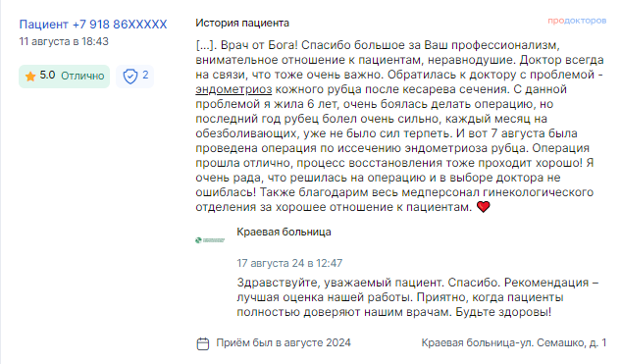Click the продокторов watermark logo
Screen dimensions: 621x364
577,21
